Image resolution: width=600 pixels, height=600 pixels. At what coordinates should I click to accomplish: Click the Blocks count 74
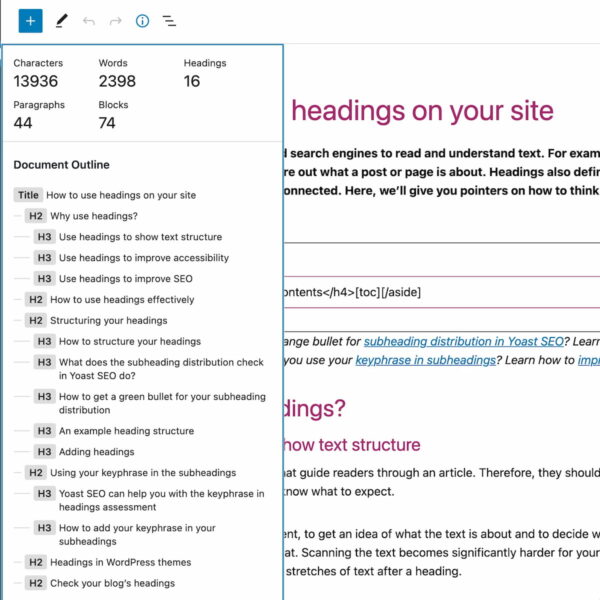click(107, 123)
